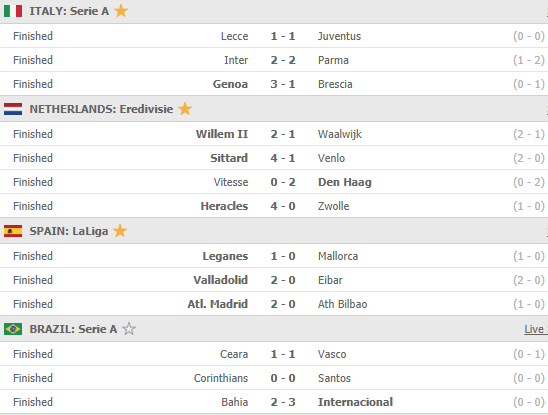Screen dimensions: 548x415
Task: Open the Live link for Brazil
Action: click(x=534, y=329)
